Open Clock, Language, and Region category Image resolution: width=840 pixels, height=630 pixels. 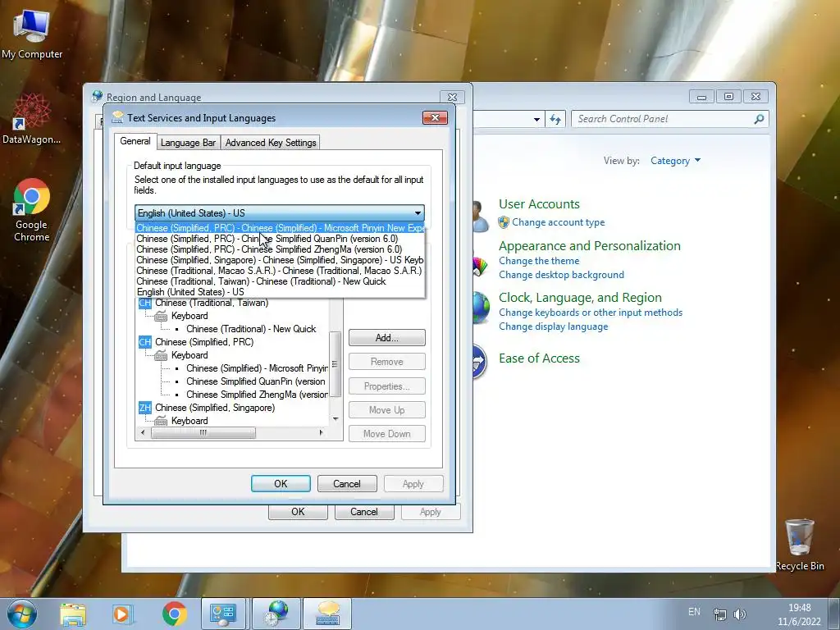pos(580,297)
